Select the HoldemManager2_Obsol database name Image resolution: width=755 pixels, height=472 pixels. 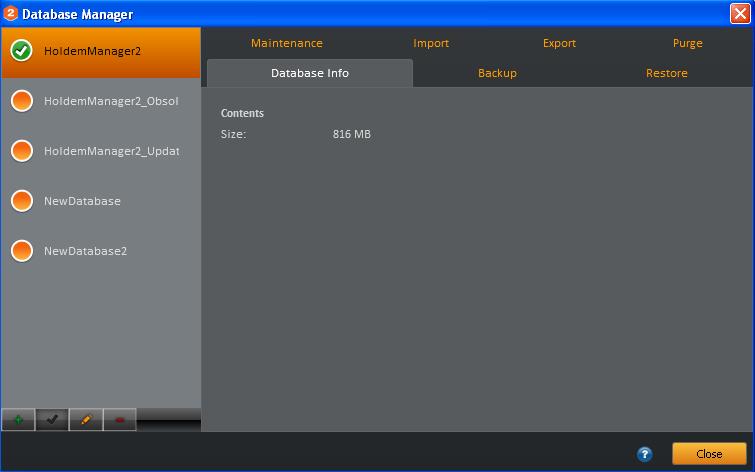click(x=111, y=101)
